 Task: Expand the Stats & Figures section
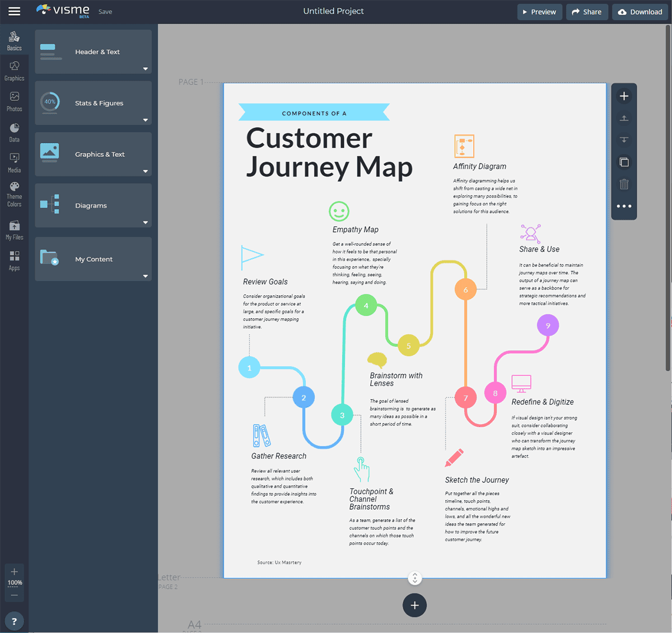click(x=145, y=119)
